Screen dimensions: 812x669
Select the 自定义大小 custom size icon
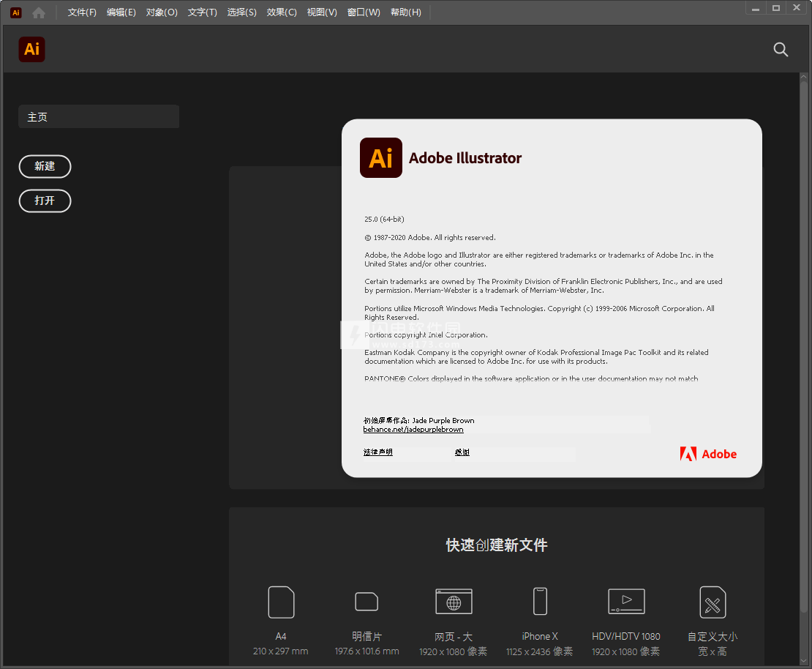tap(713, 602)
